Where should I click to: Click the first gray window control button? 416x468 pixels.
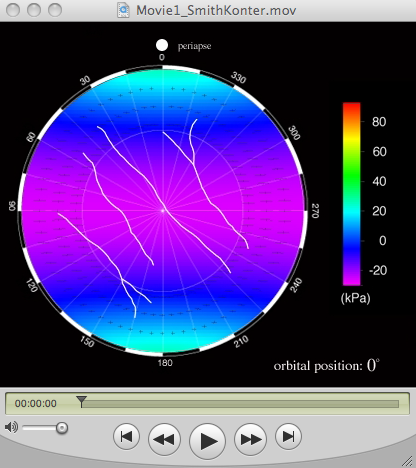pos(13,10)
